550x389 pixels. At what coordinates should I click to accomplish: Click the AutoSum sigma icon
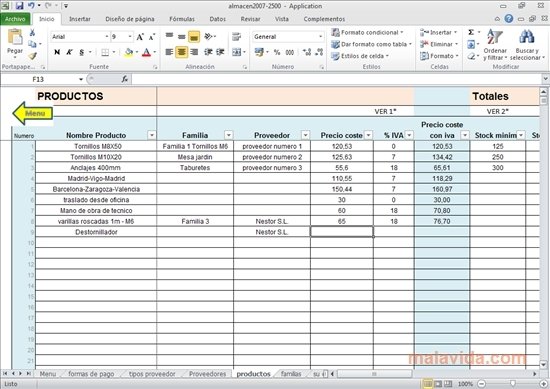(x=471, y=32)
